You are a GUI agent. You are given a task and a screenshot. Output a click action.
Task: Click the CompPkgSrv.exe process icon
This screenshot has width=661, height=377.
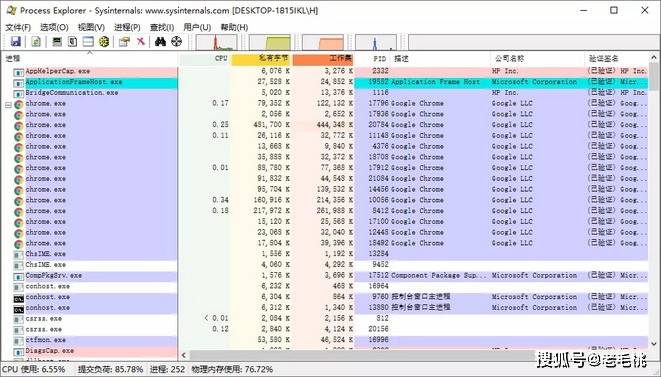(x=18, y=277)
